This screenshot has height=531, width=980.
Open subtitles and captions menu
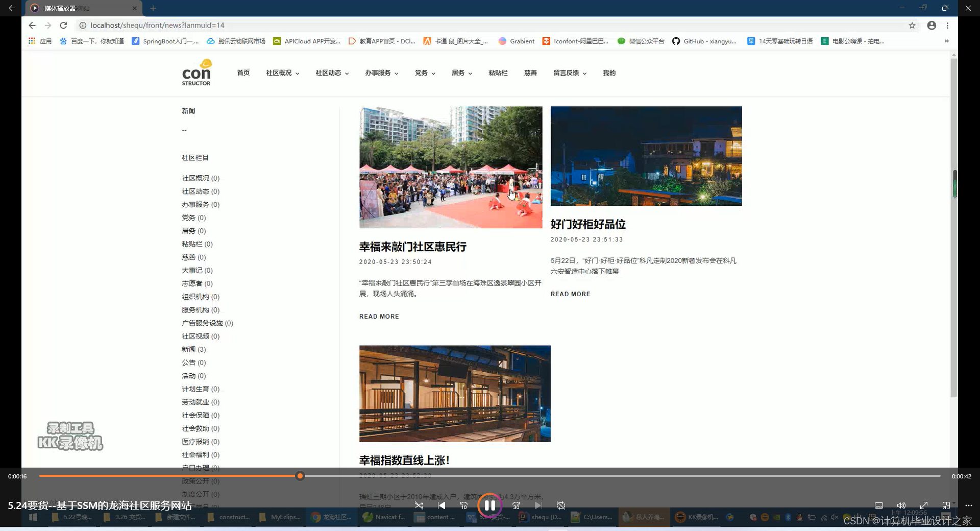879,505
